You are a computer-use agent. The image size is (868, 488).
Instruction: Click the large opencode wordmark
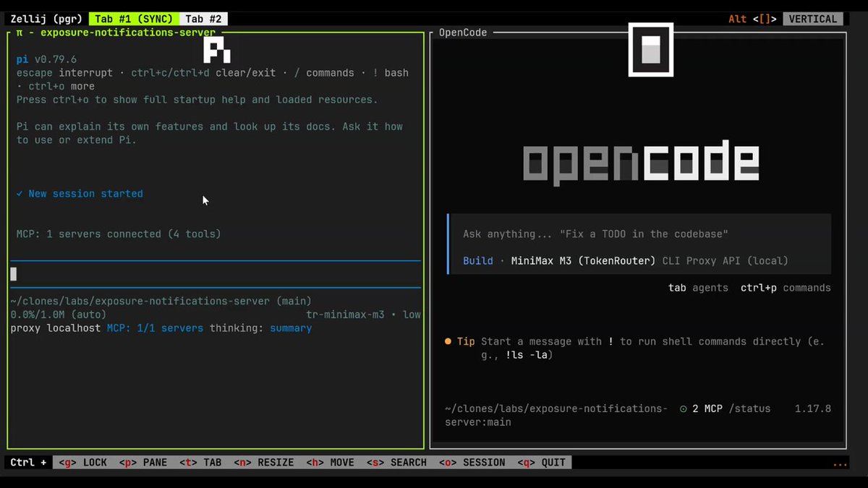[x=641, y=163]
